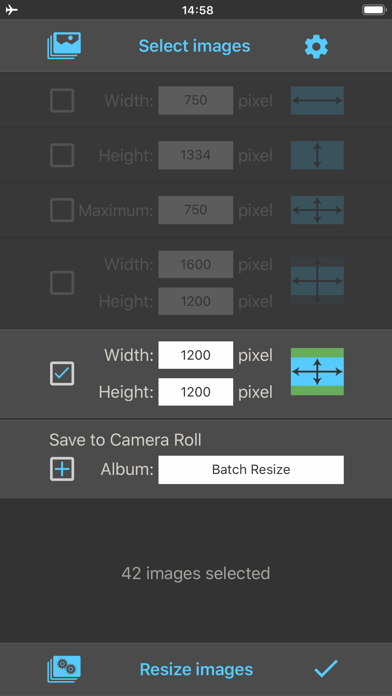Tap Resize images at the bottom

pos(196,669)
